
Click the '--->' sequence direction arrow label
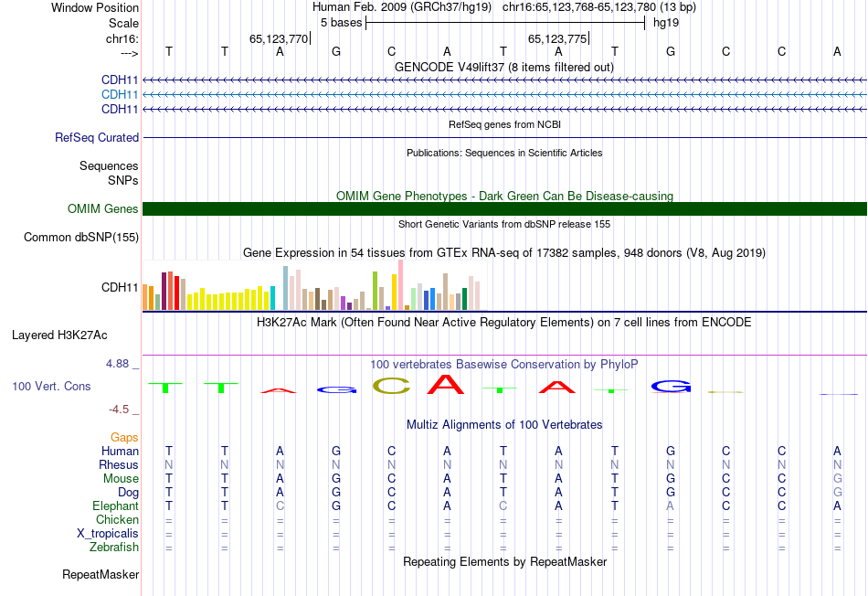130,53
